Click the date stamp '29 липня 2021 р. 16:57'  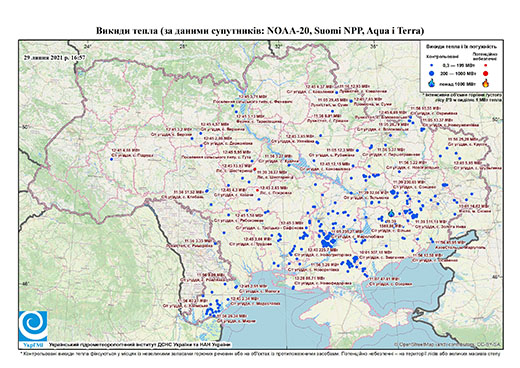55,57
